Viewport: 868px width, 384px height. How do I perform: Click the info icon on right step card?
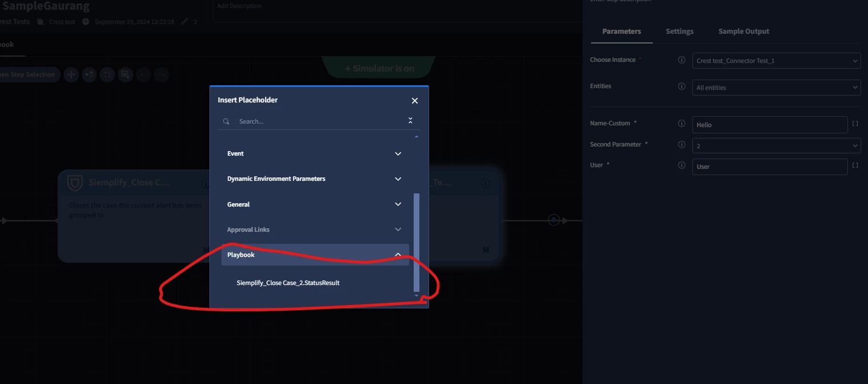pos(485,184)
